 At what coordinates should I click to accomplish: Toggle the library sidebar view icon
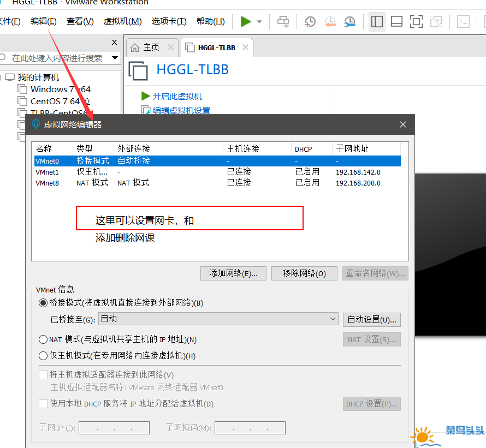(x=377, y=22)
